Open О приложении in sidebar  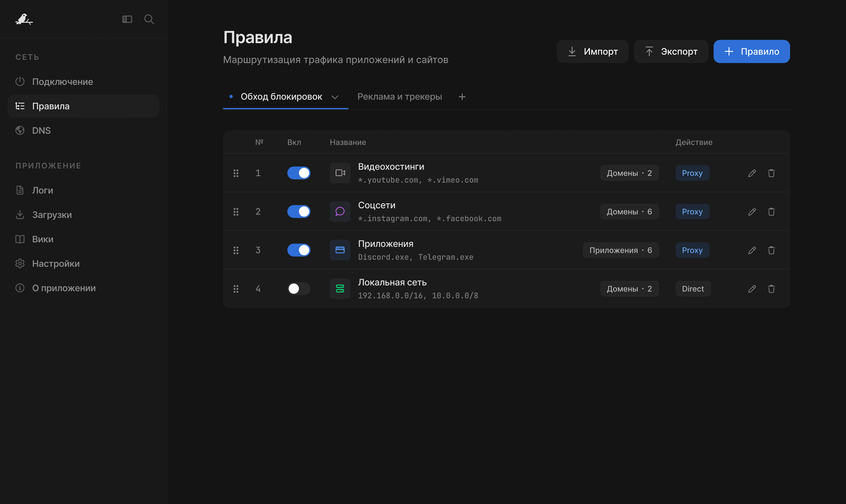(83, 288)
